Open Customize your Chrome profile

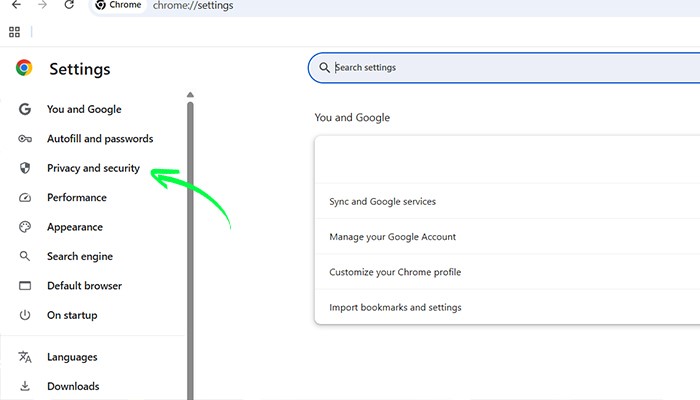click(507, 272)
